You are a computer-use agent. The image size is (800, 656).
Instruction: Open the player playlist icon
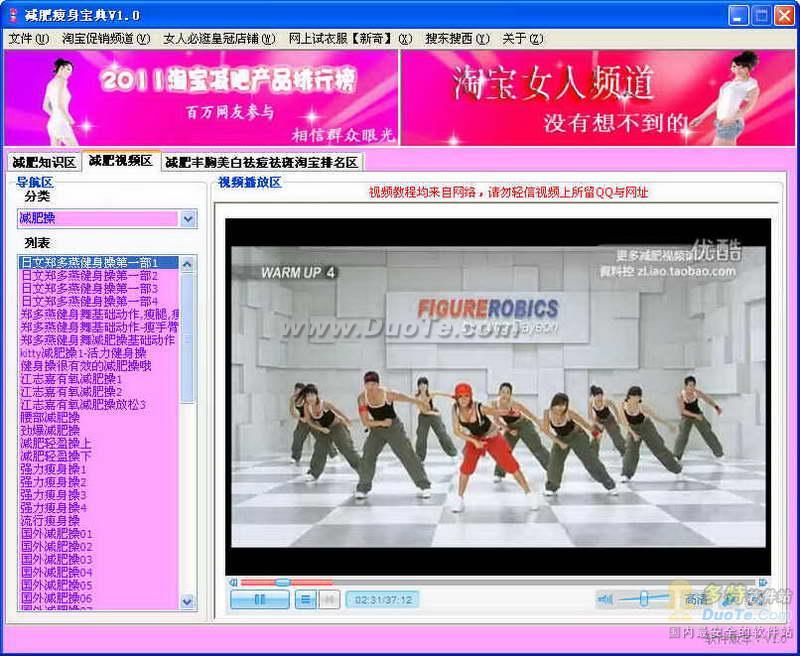click(x=305, y=599)
